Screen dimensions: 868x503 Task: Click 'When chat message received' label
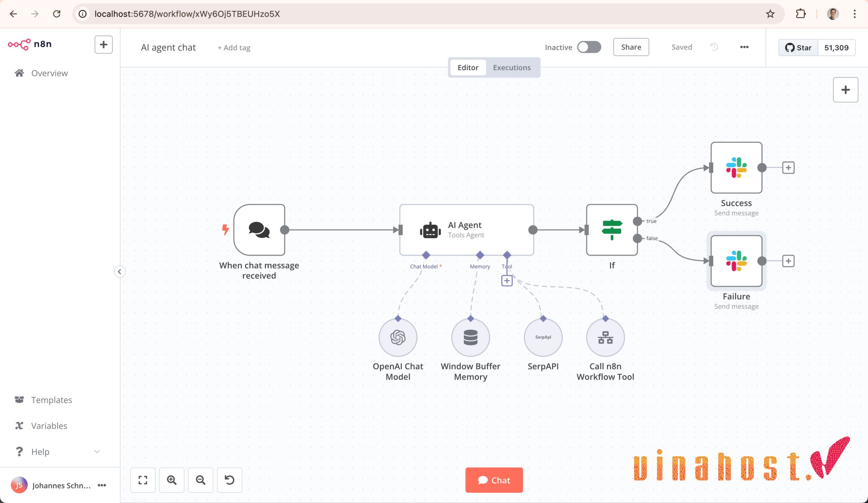[x=259, y=270]
